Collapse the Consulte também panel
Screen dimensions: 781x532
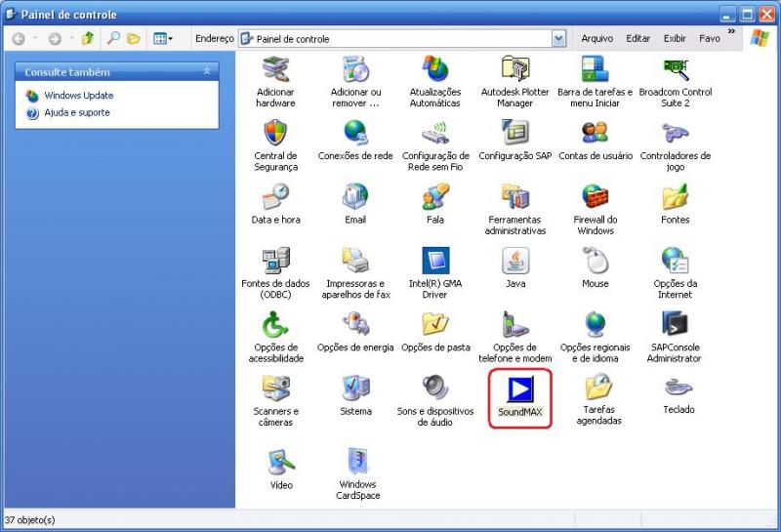click(x=207, y=71)
